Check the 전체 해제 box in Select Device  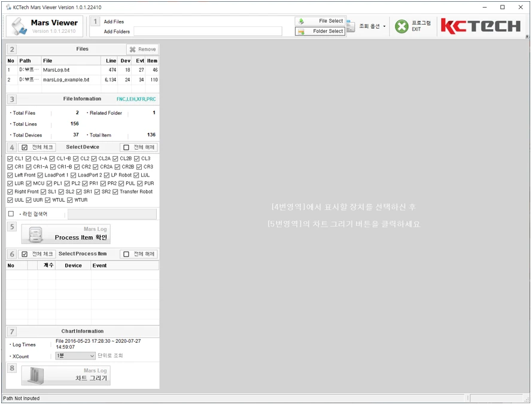pyautogui.click(x=126, y=148)
